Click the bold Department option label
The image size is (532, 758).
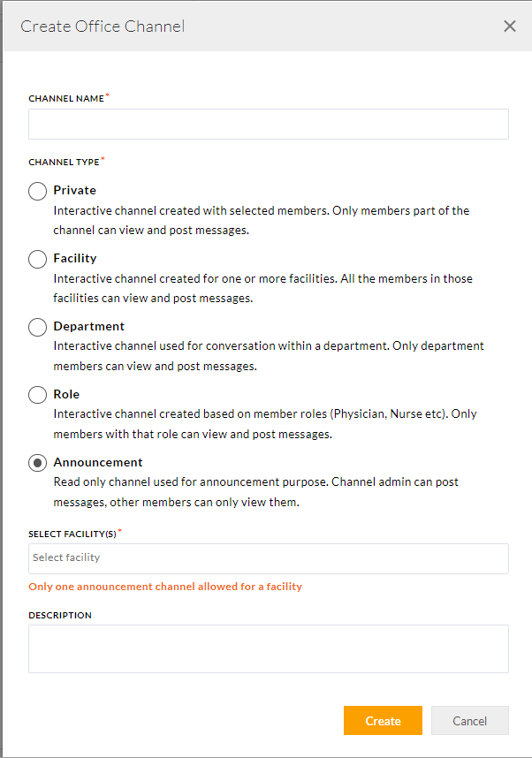(x=88, y=326)
